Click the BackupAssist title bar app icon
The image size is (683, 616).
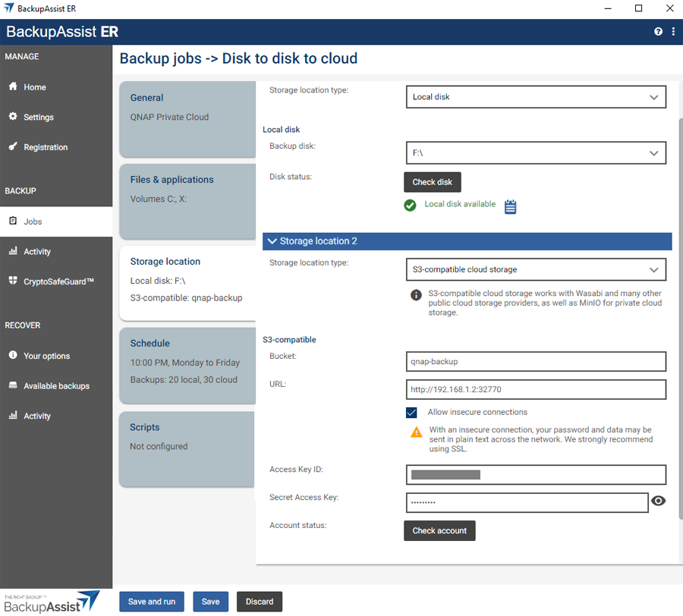(8, 8)
